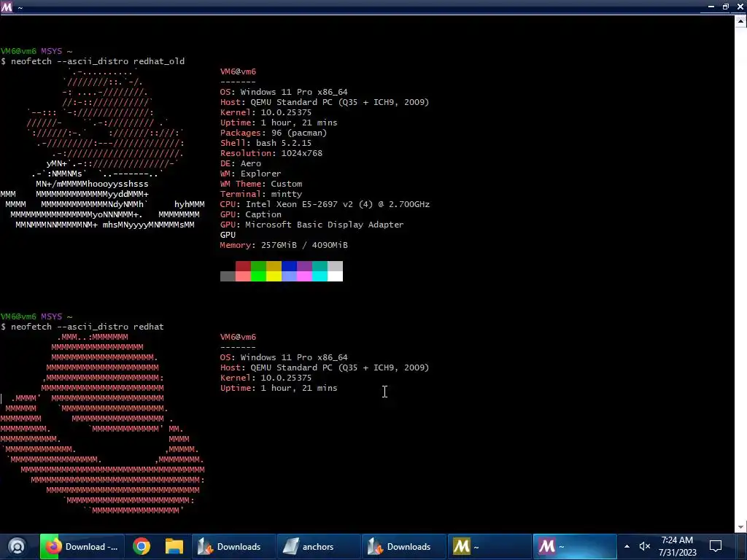
Task: Click the red color block
Action: pos(243,266)
